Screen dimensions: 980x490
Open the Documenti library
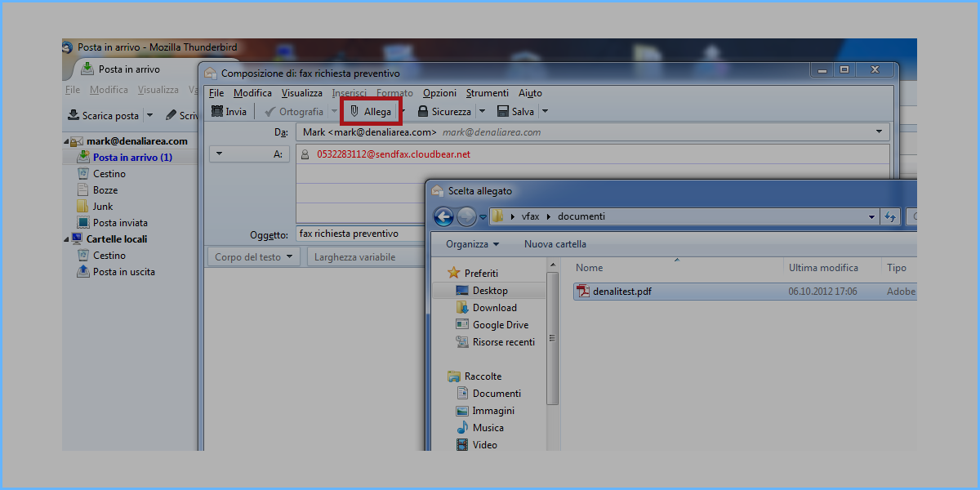pyautogui.click(x=488, y=394)
